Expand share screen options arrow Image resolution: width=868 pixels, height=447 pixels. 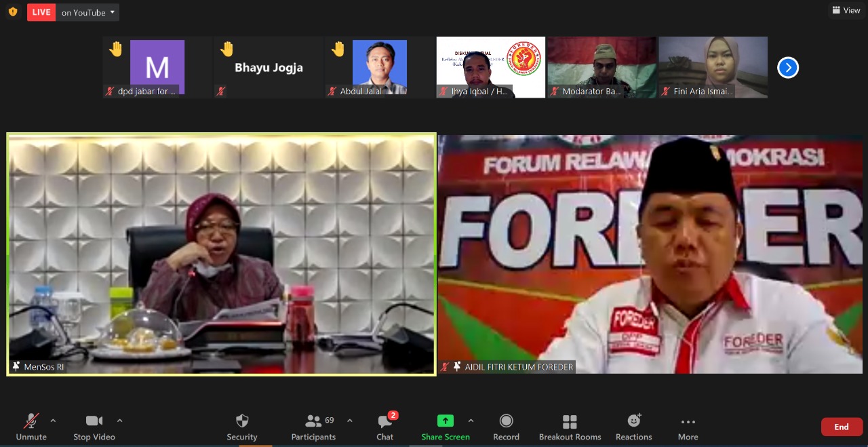[x=471, y=421]
